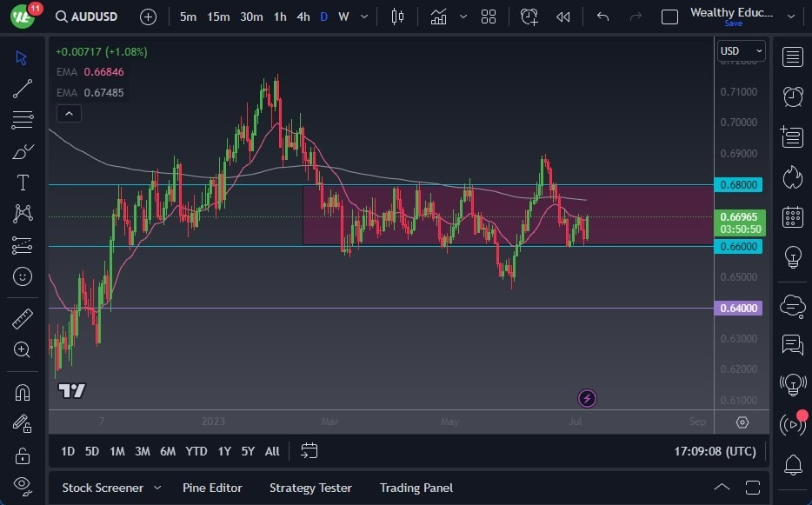Image resolution: width=812 pixels, height=505 pixels.
Task: Collapse the indicator legend chevron
Action: click(x=69, y=113)
